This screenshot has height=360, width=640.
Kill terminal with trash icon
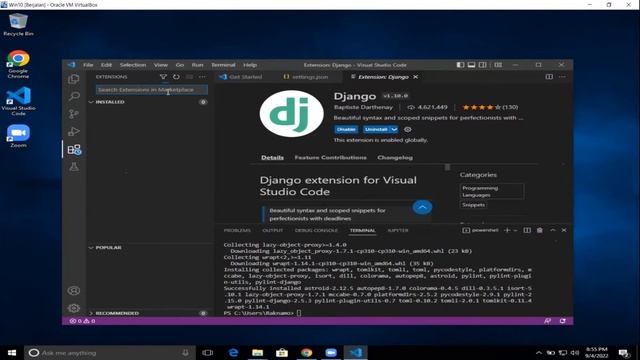pos(540,230)
